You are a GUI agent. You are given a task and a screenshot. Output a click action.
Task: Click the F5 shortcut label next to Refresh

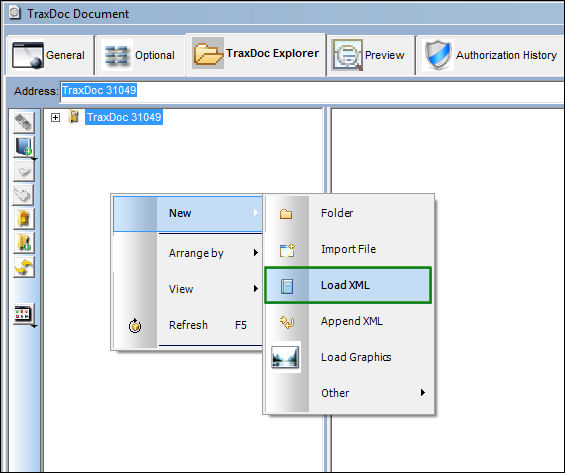click(241, 325)
